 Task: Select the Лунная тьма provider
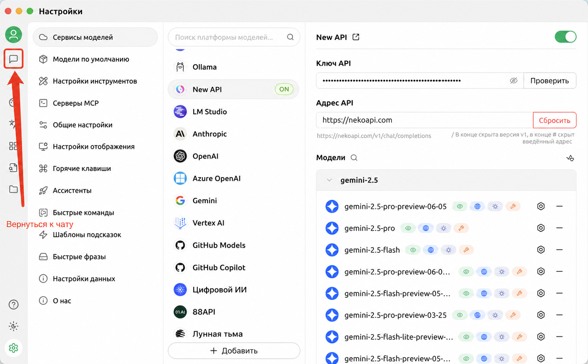coord(234,334)
